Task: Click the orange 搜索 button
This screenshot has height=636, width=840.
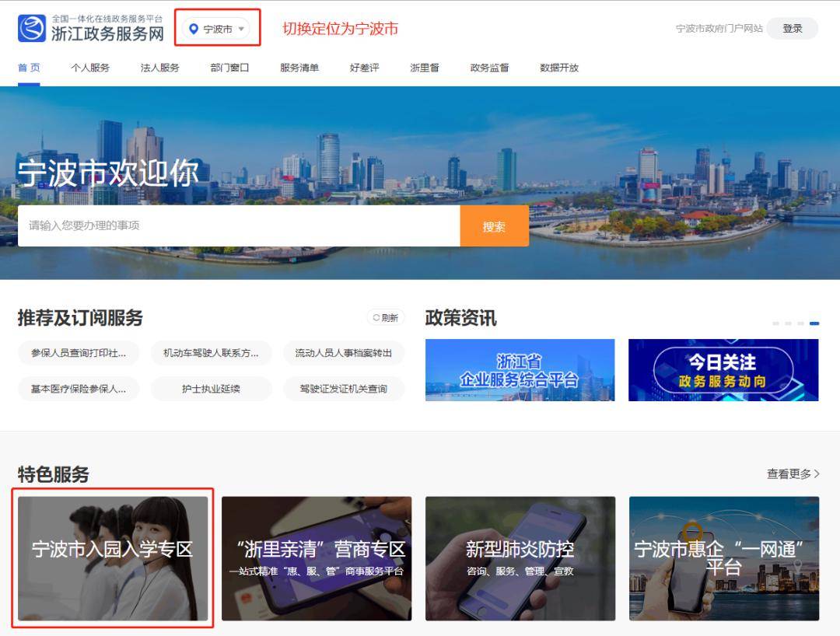Action: pos(495,226)
